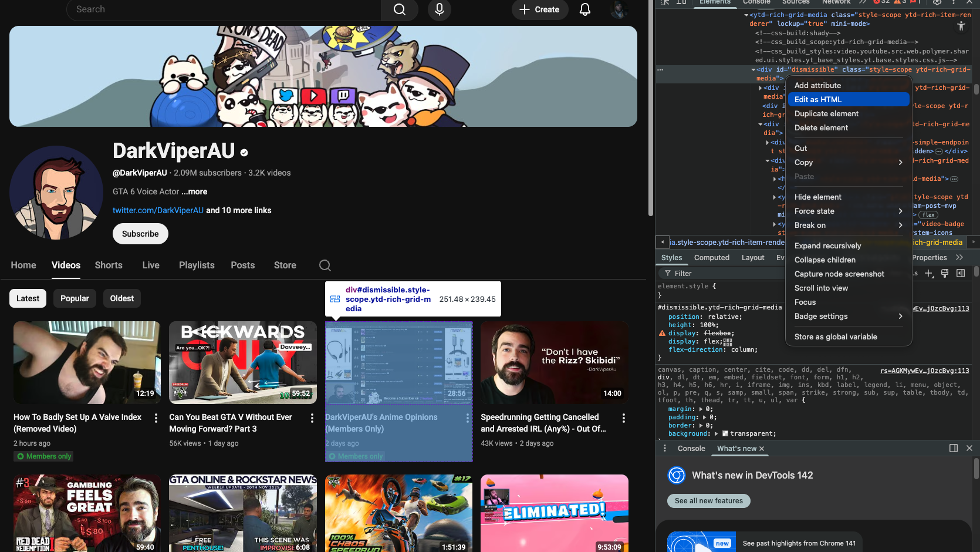
Task: Open three-dot menu for Valve Index video
Action: [x=156, y=418]
